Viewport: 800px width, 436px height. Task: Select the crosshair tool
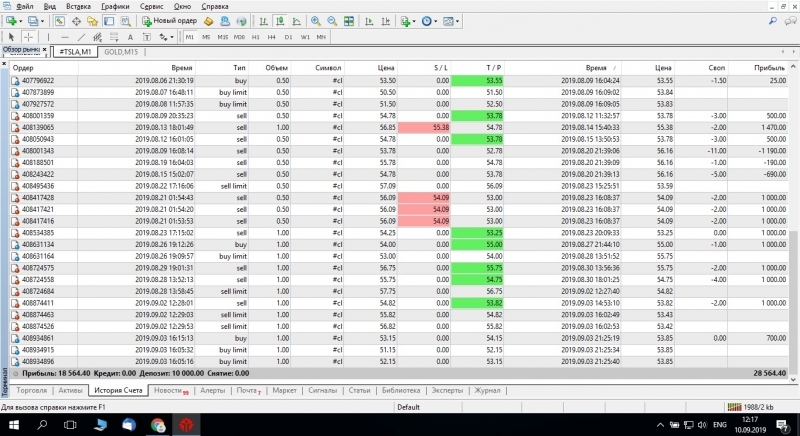coord(29,36)
